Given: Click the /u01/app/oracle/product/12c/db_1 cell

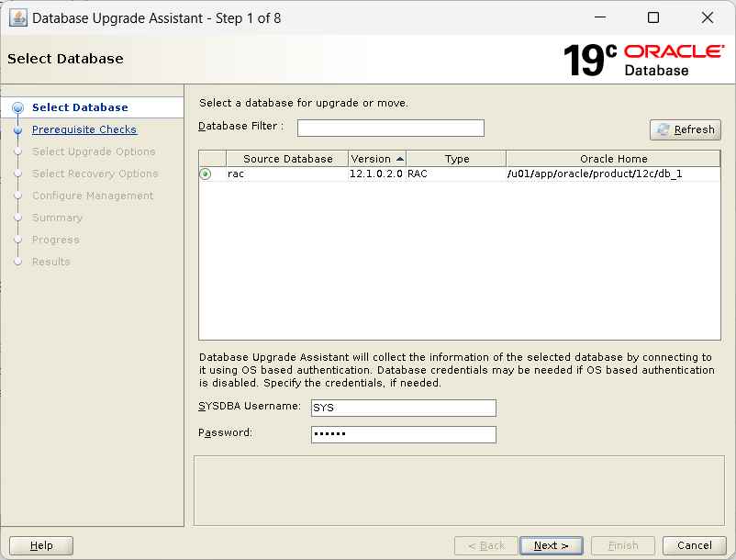Looking at the screenshot, I should 613,174.
